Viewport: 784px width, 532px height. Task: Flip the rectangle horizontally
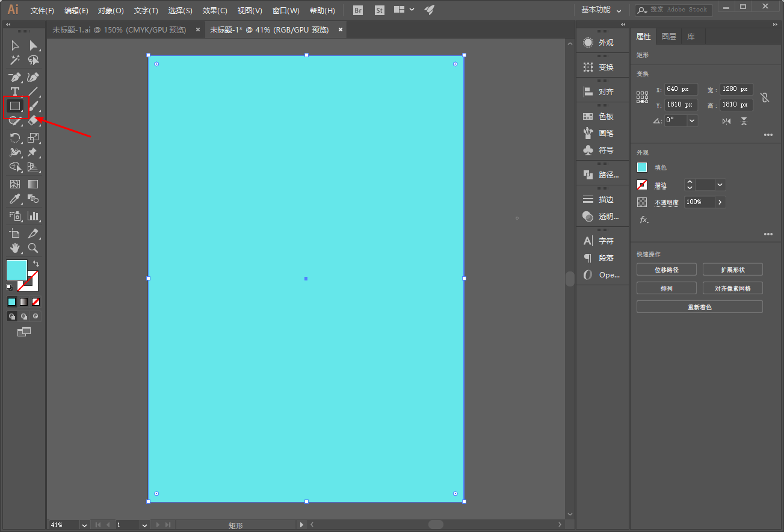(x=726, y=121)
